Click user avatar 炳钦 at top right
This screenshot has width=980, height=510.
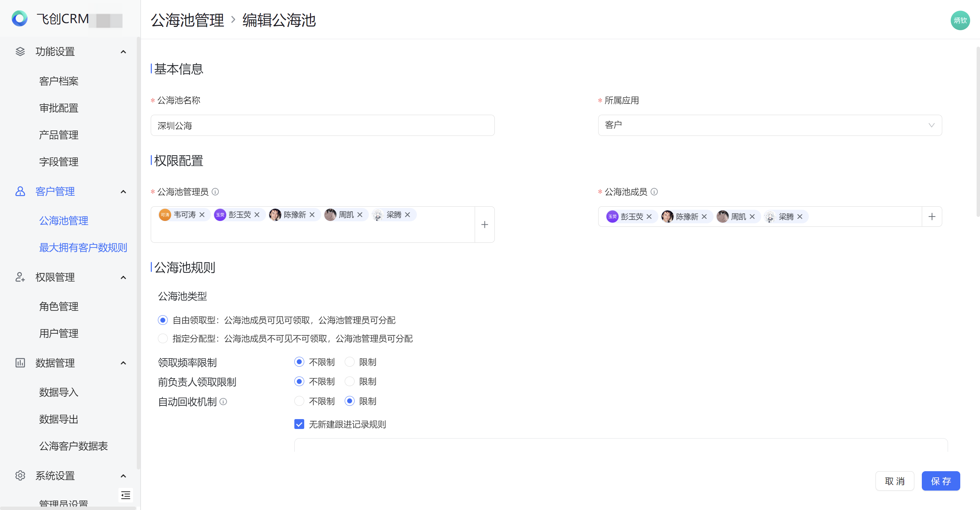pos(960,20)
